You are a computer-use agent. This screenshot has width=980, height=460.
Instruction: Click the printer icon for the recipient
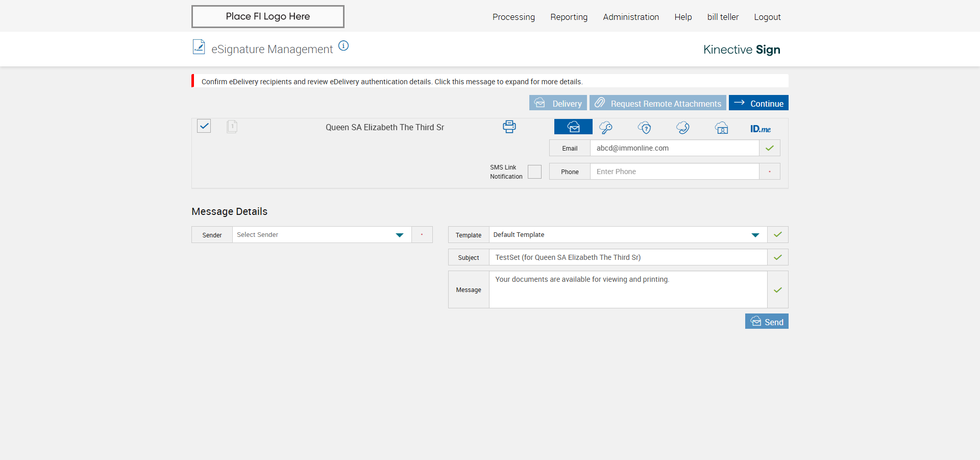509,127
